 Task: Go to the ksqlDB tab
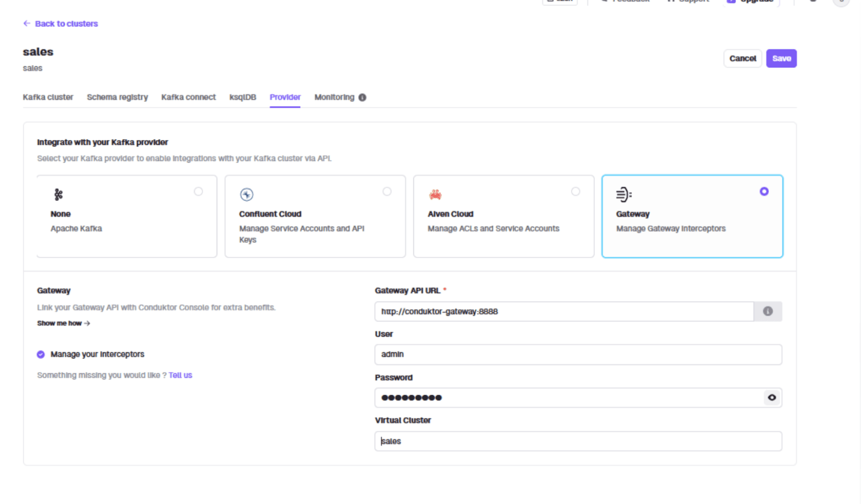coord(242,97)
